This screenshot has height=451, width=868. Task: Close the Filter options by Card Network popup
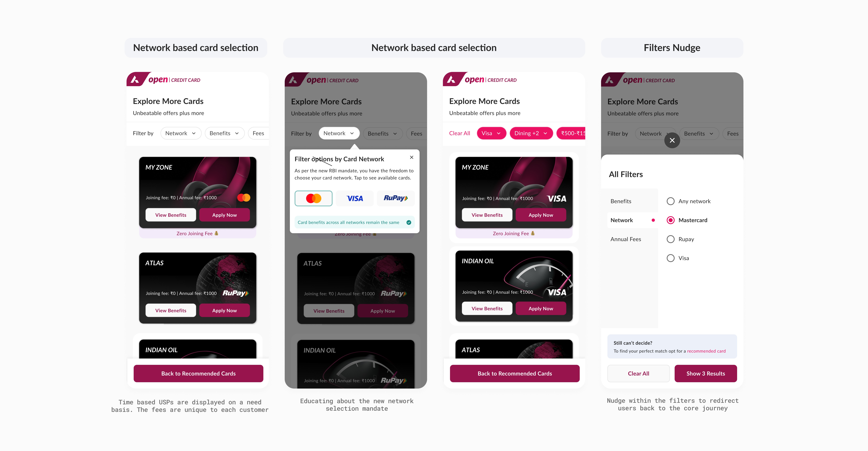[x=411, y=157]
